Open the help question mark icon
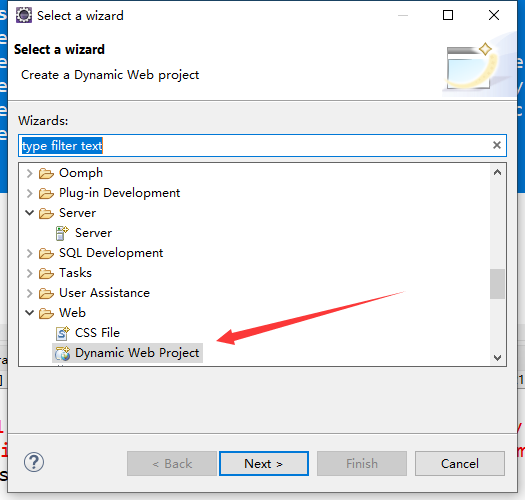Image resolution: width=525 pixels, height=500 pixels. pos(34,462)
